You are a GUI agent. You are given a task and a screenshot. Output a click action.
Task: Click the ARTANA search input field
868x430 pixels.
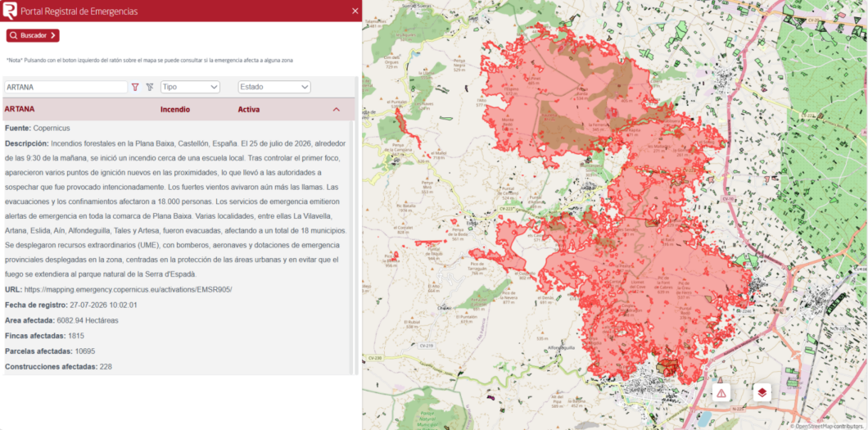pos(66,87)
